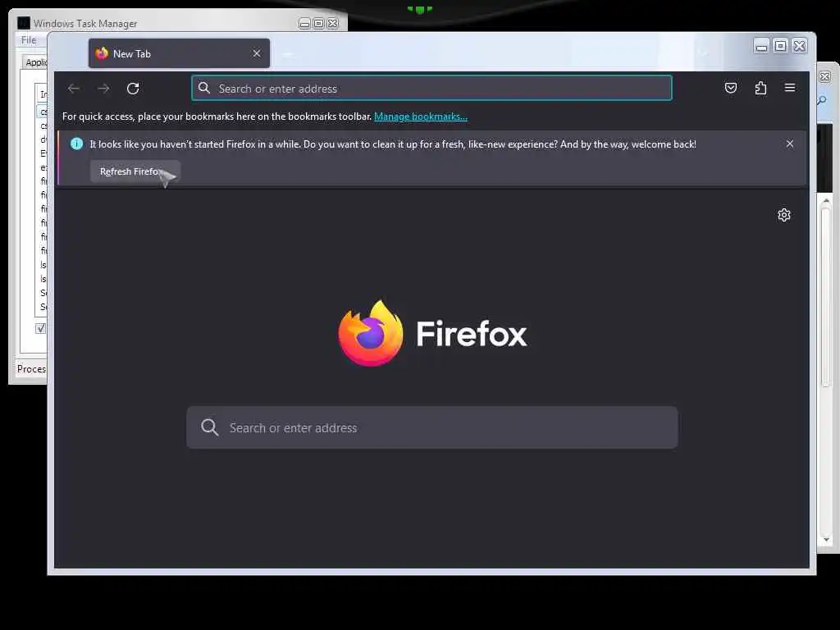The width and height of the screenshot is (840, 630).
Task: Click the Refresh Firefox button
Action: [x=135, y=171]
